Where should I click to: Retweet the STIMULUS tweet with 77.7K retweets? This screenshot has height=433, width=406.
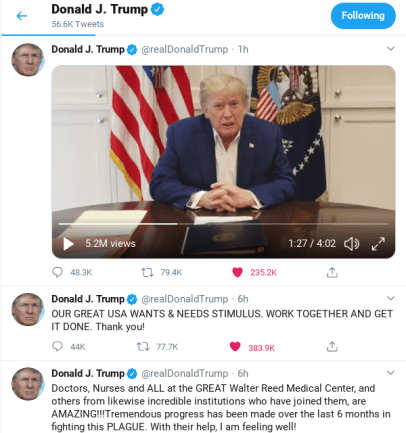click(x=143, y=347)
